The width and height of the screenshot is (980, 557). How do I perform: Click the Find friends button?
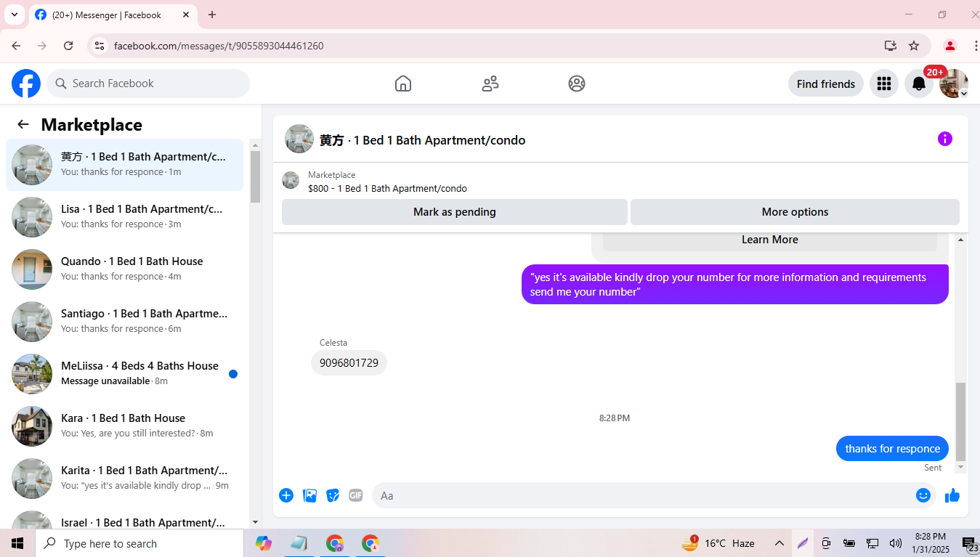click(x=826, y=84)
